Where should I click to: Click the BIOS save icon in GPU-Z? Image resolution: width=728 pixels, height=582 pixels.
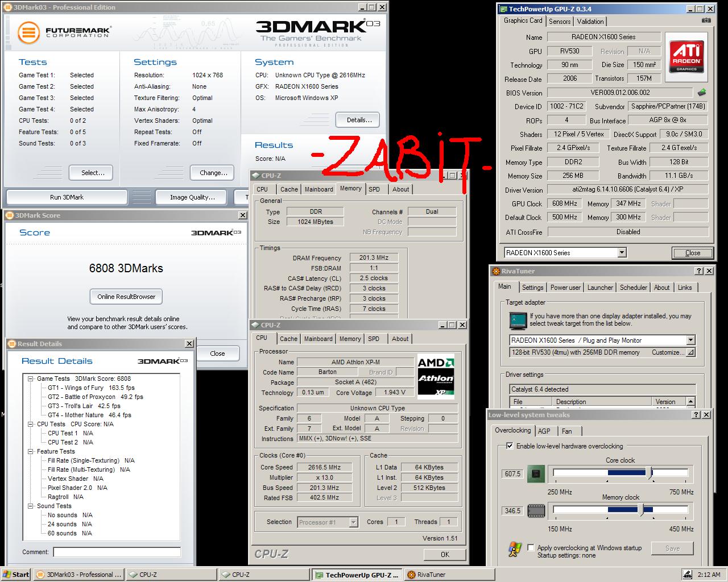702,92
